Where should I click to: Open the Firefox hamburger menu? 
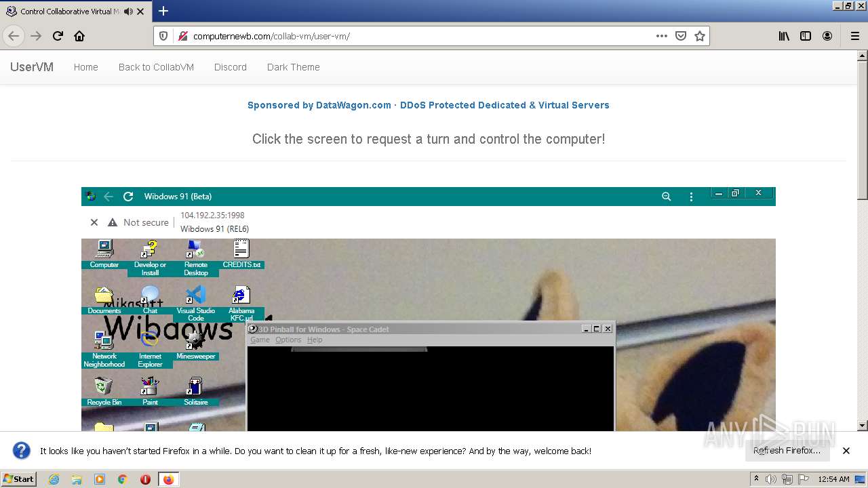coord(854,36)
